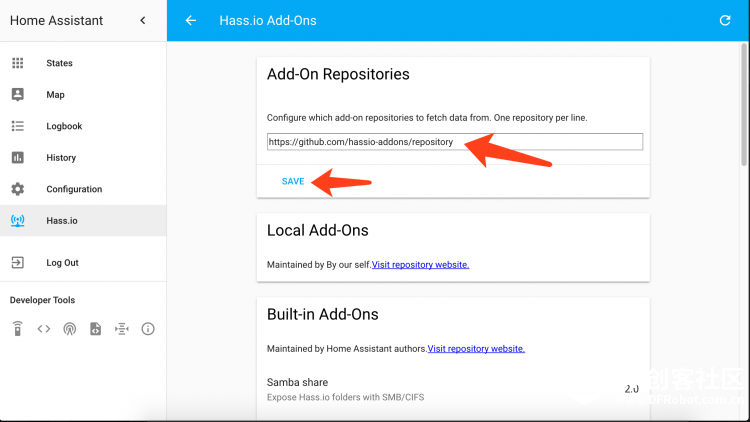Click the Configuration gear icon

click(18, 189)
